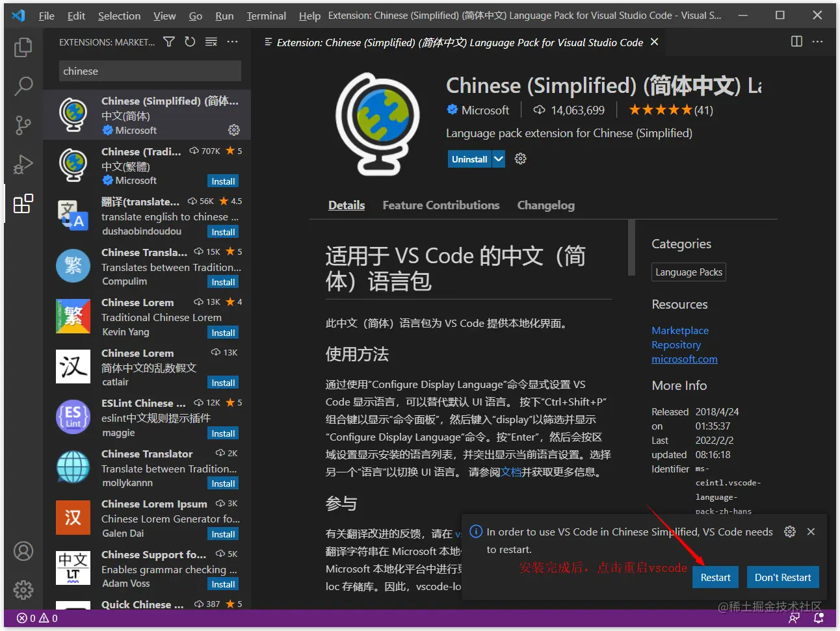Refresh the extensions list
The image size is (840, 631).
tap(190, 42)
